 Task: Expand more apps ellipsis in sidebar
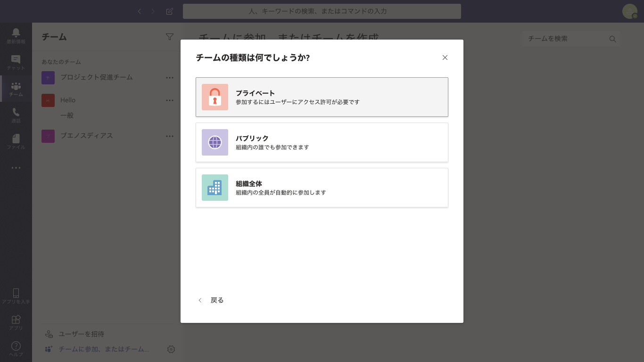16,167
